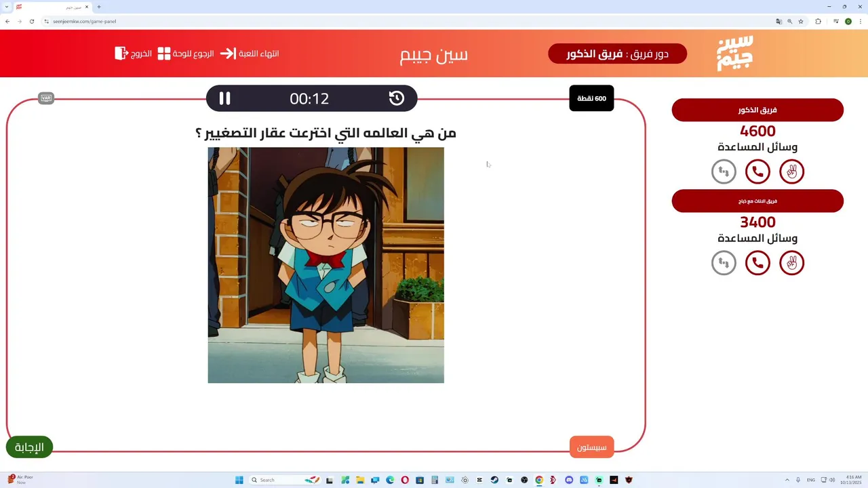This screenshot has width=868, height=488.
Task: Bookmark this page with the star
Action: (801, 21)
